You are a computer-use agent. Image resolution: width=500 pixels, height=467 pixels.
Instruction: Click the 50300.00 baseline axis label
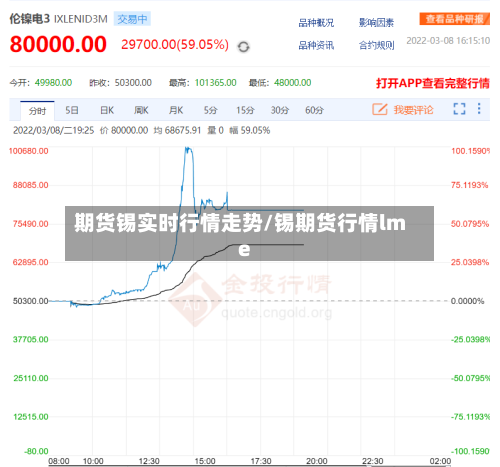click(x=31, y=301)
